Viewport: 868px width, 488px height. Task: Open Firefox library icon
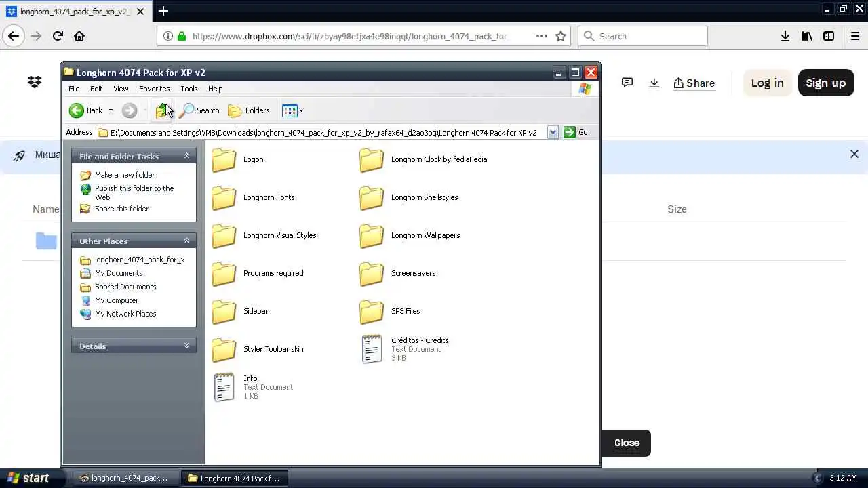(x=807, y=36)
